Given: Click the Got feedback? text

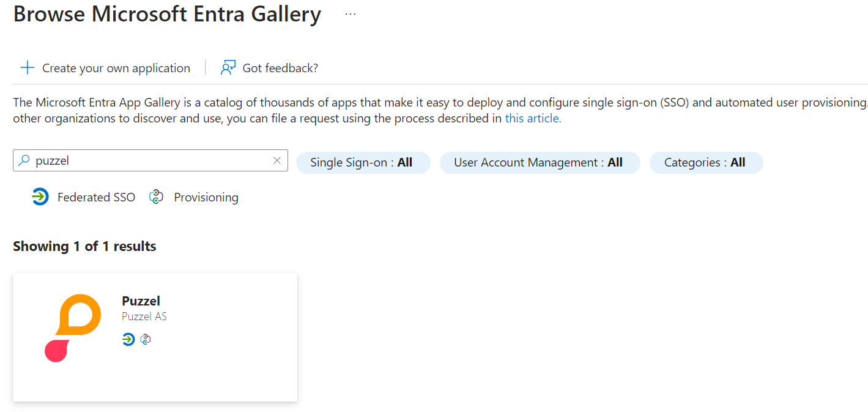Looking at the screenshot, I should click(280, 68).
